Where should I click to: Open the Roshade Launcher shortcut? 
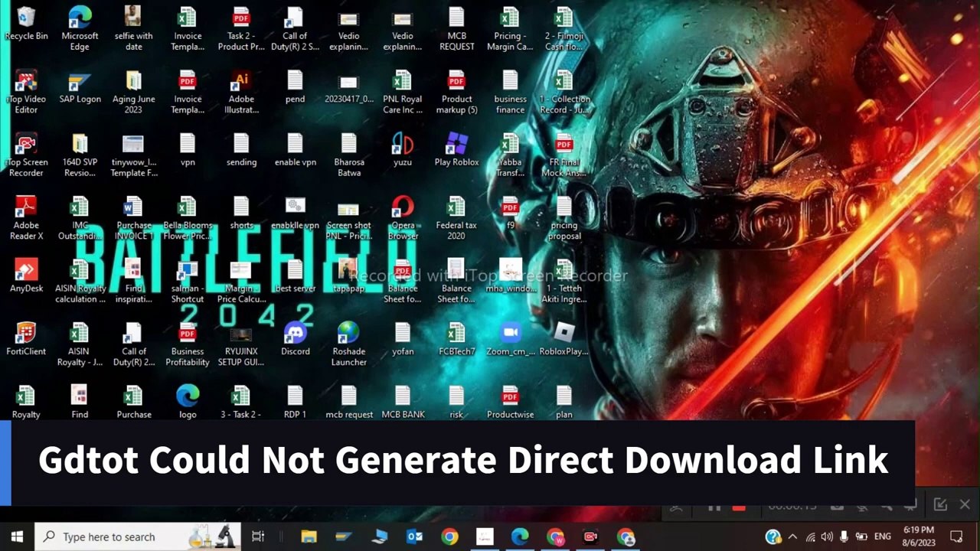[x=348, y=344]
